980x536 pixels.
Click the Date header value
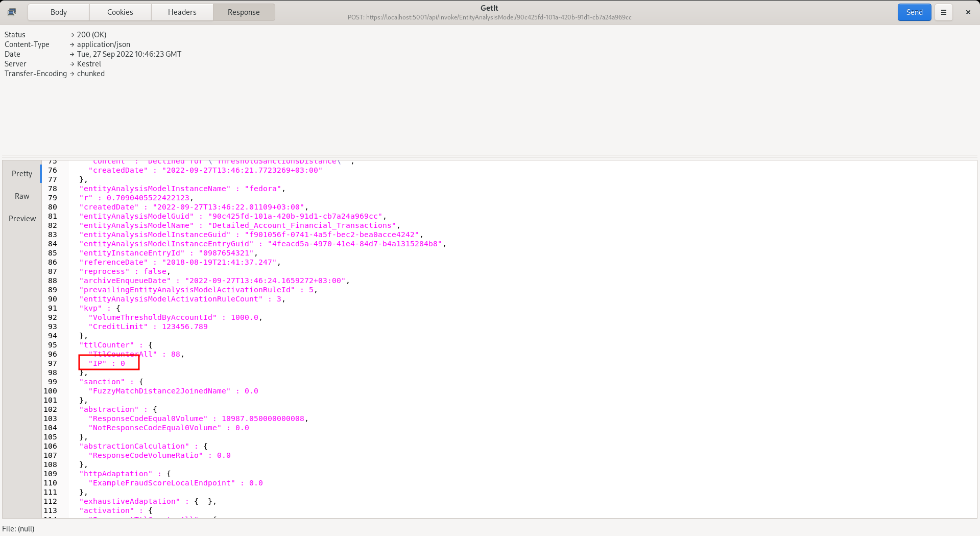point(129,54)
